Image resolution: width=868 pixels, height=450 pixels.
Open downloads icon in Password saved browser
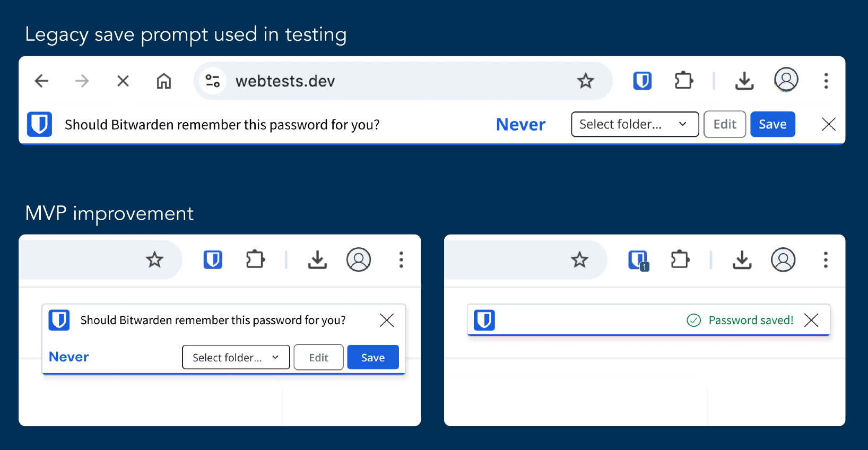click(742, 259)
